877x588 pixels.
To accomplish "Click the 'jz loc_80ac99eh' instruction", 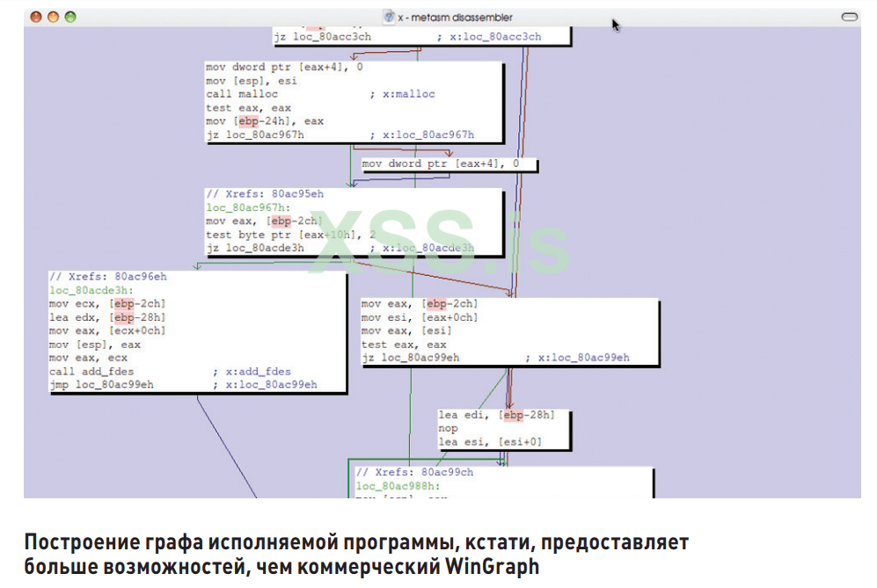I will pyautogui.click(x=411, y=358).
